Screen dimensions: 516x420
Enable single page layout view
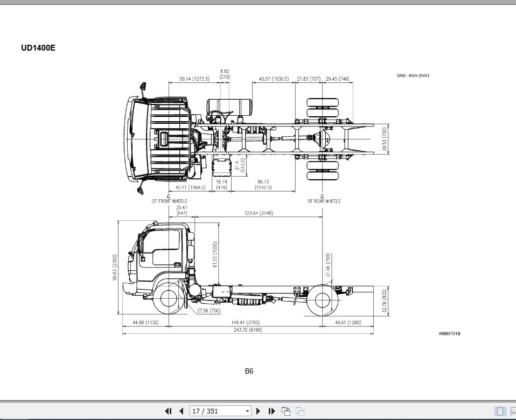tap(500, 411)
